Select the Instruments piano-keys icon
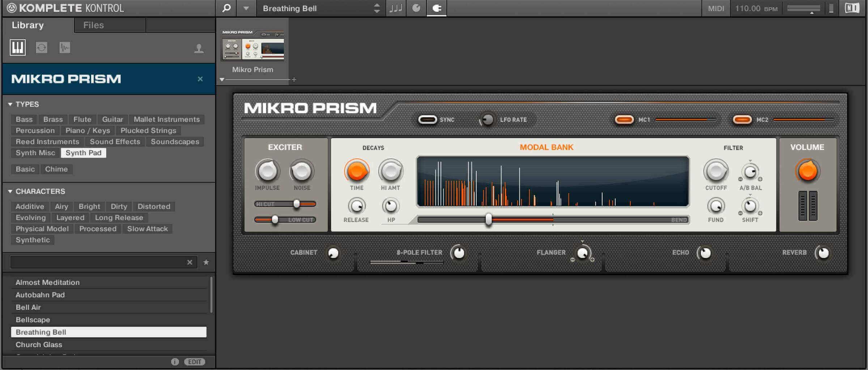Image resolution: width=868 pixels, height=370 pixels. coord(18,47)
